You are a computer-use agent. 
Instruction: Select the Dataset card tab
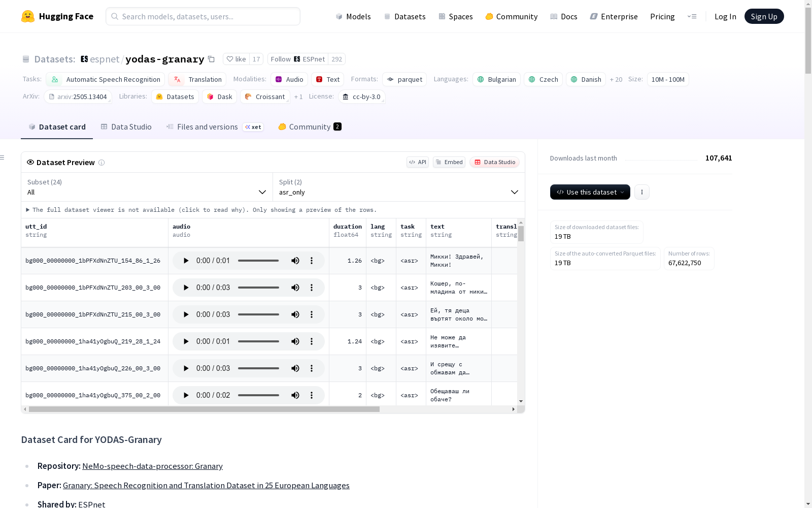pos(57,127)
